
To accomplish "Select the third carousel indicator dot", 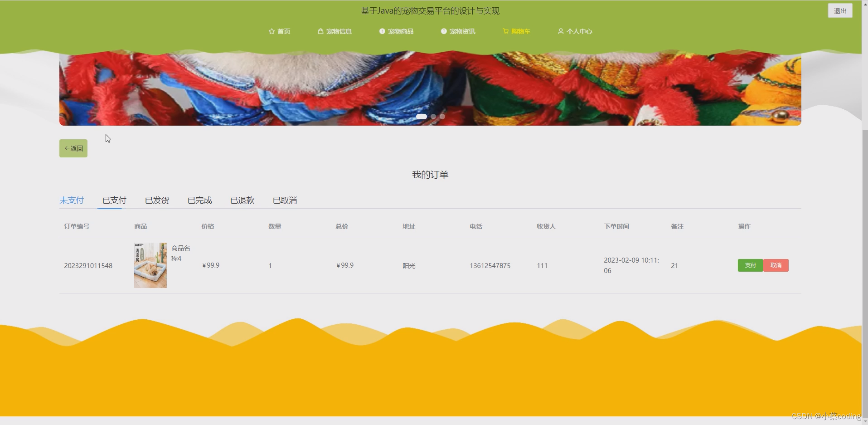I will [x=442, y=117].
